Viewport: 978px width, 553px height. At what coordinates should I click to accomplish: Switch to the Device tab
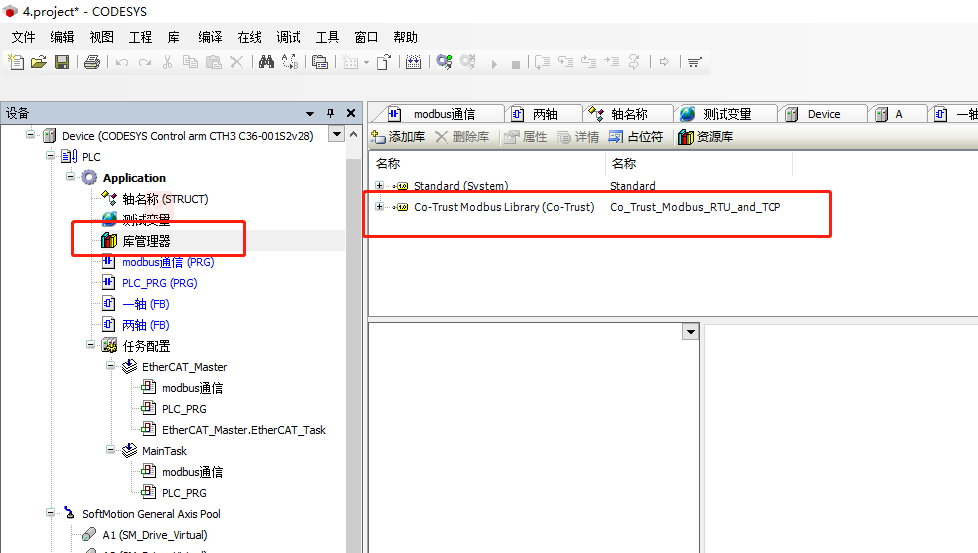823,114
